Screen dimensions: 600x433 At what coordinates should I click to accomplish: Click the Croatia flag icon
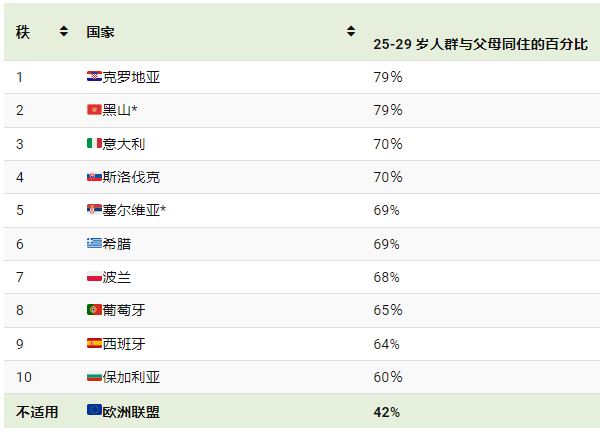[x=94, y=77]
